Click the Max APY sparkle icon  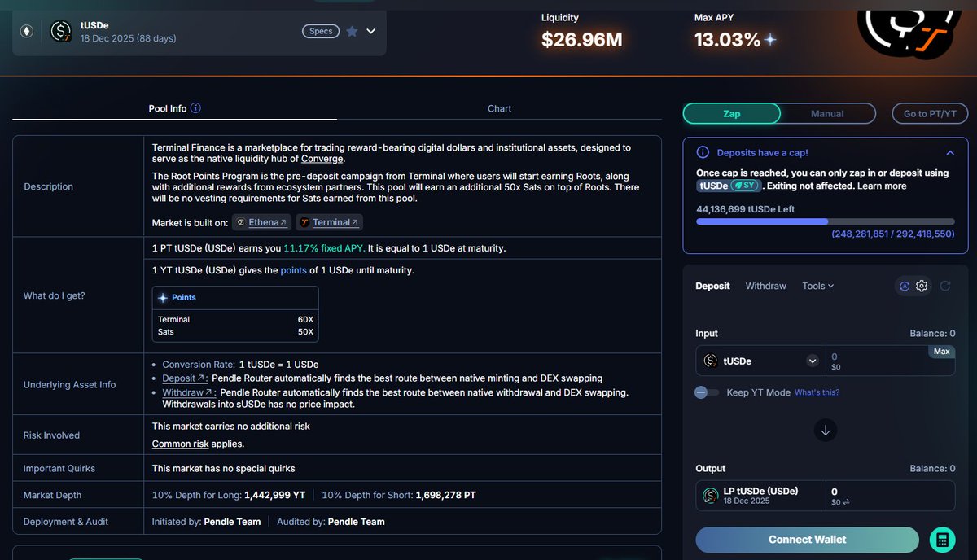point(770,39)
